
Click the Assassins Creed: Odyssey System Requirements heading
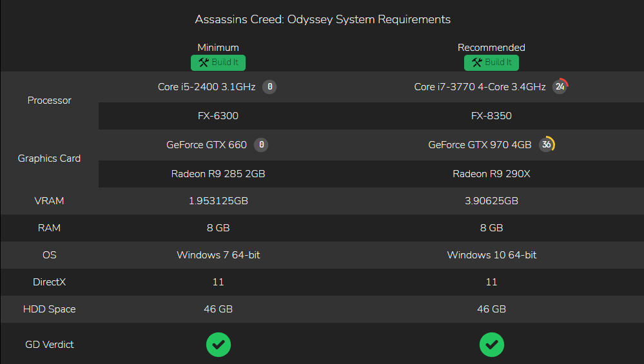pos(322,19)
